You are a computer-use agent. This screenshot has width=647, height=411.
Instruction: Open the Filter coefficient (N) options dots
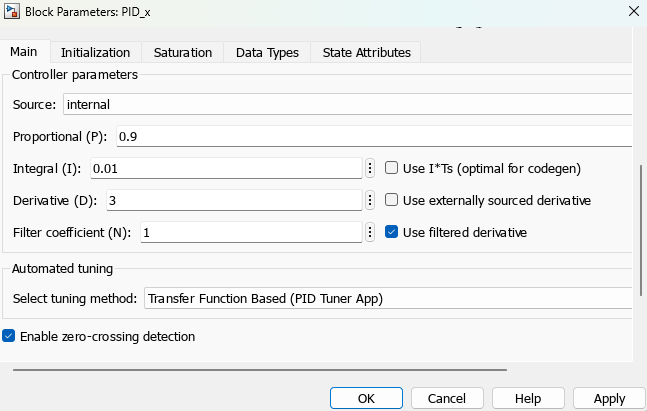click(370, 232)
